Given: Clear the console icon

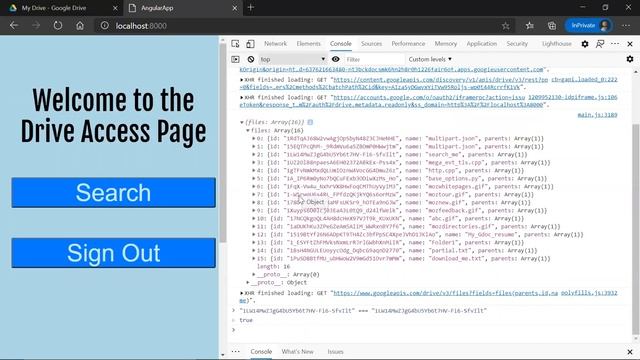Looking at the screenshot, I should click(x=251, y=59).
